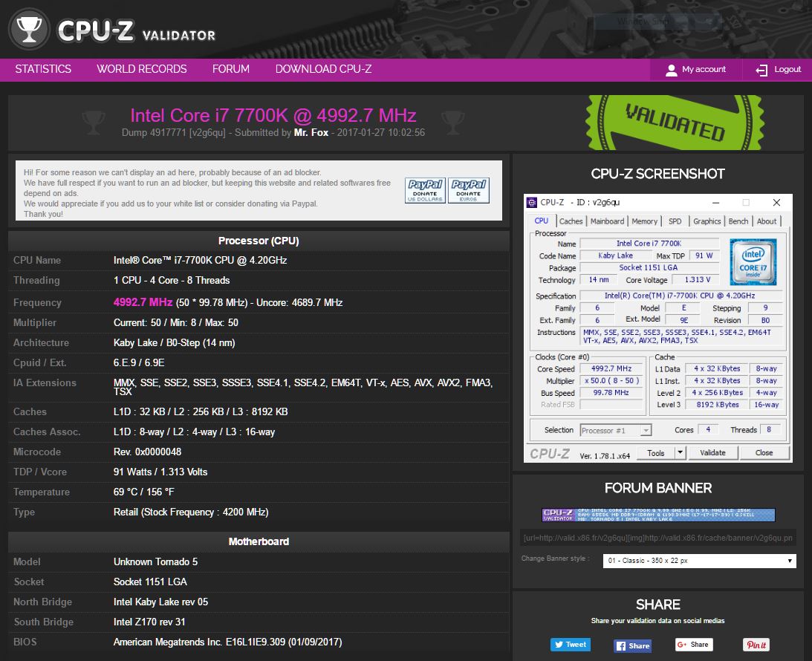
Task: Click the forum banner image
Action: (658, 515)
